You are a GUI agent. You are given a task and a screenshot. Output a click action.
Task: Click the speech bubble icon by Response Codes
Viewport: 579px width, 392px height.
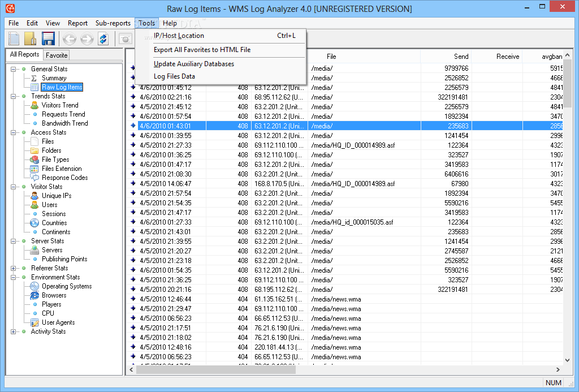[x=34, y=178]
